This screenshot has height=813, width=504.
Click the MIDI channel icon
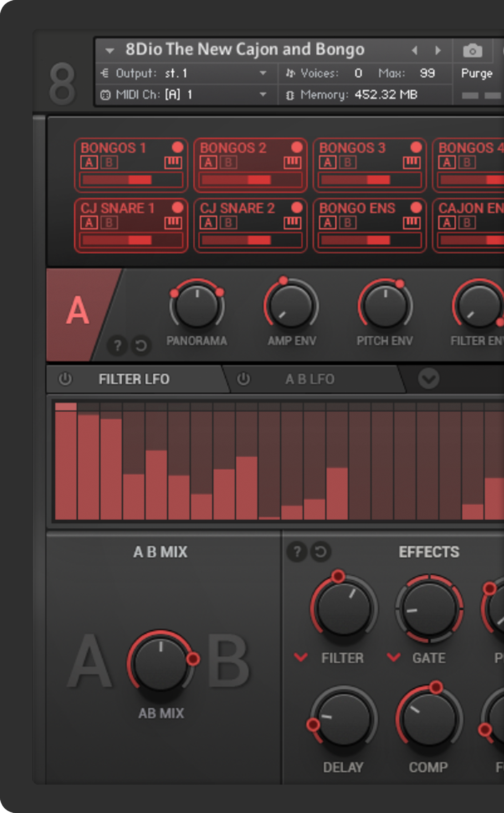[x=105, y=95]
